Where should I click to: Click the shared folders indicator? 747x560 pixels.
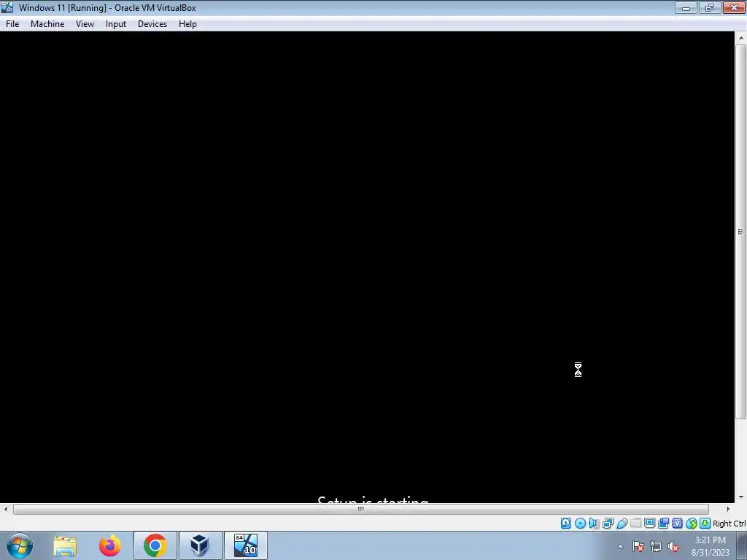click(x=635, y=524)
